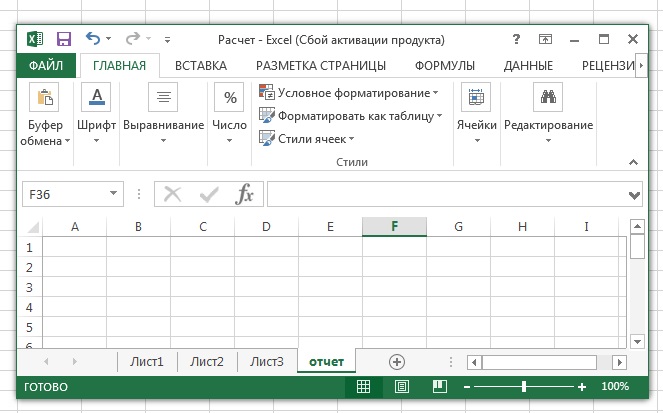This screenshot has height=413, width=663.
Task: Open the Name Box dropdown arrow
Action: tap(113, 194)
